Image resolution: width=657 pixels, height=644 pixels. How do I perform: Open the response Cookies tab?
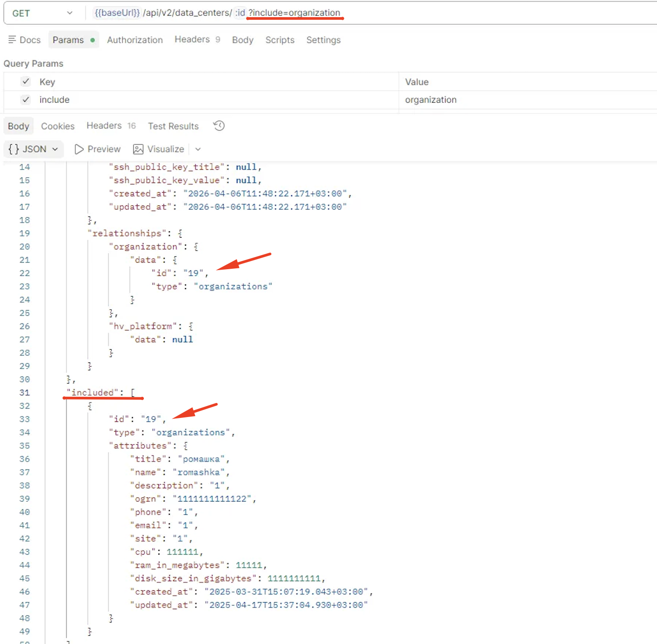pos(58,126)
